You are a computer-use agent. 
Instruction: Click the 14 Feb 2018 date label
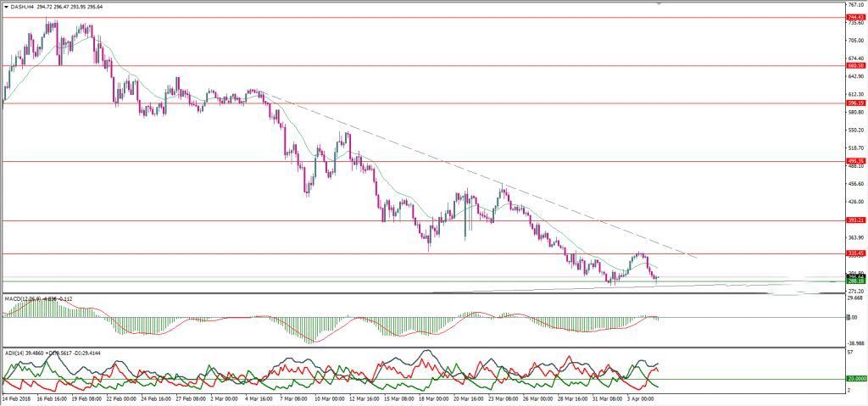19,398
